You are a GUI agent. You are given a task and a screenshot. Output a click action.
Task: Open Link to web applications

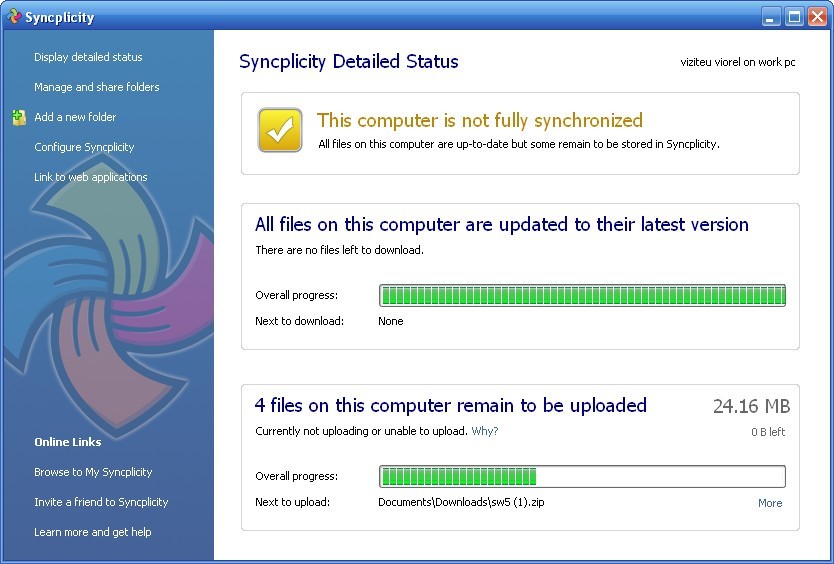(x=90, y=177)
